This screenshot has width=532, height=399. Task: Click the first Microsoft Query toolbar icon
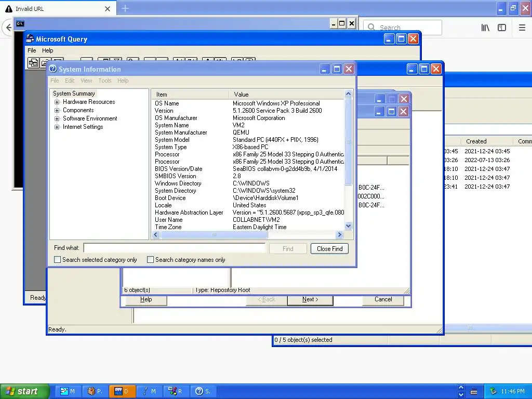tap(33, 63)
